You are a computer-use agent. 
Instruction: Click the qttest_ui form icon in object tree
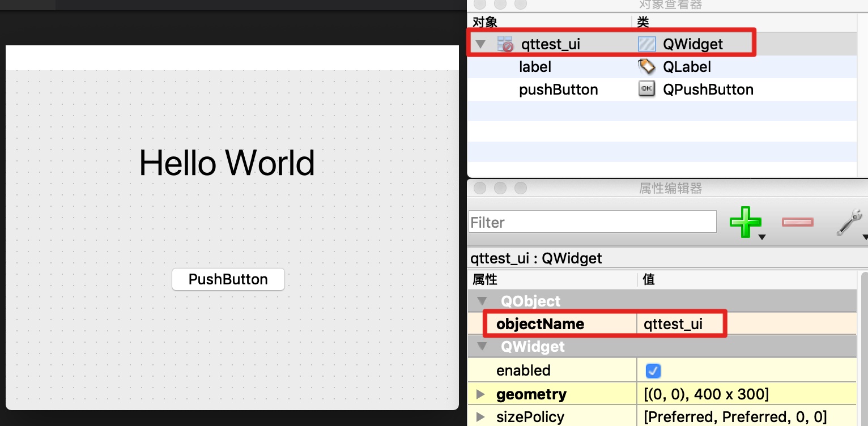(504, 44)
